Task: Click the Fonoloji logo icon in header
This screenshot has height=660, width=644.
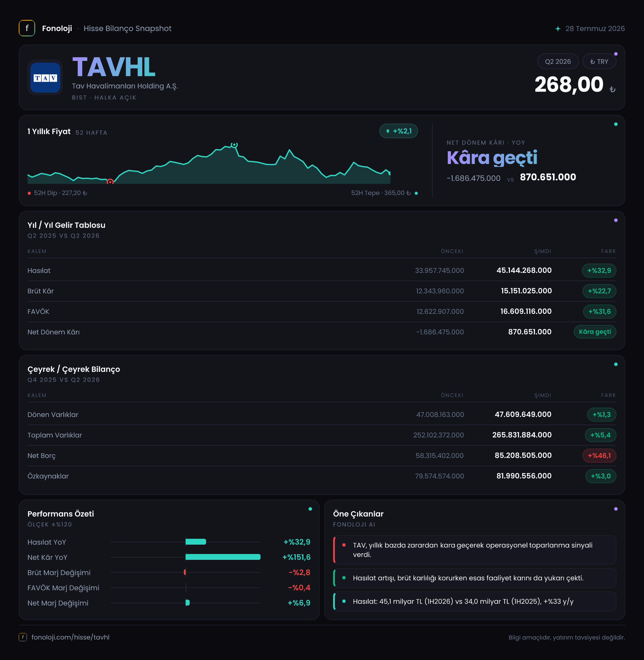Action: click(27, 28)
